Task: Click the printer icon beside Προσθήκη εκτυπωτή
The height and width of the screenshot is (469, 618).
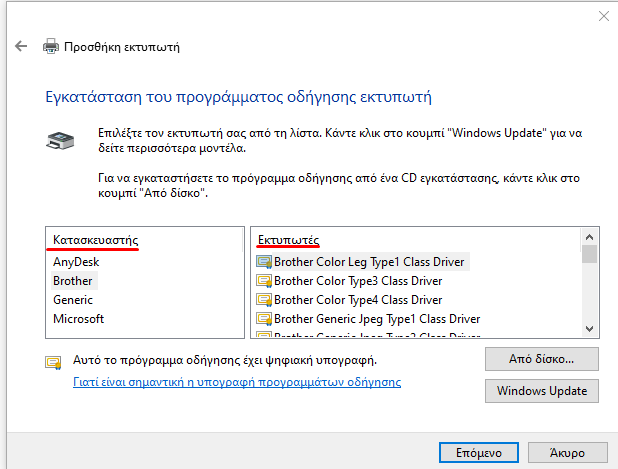Action: point(51,47)
